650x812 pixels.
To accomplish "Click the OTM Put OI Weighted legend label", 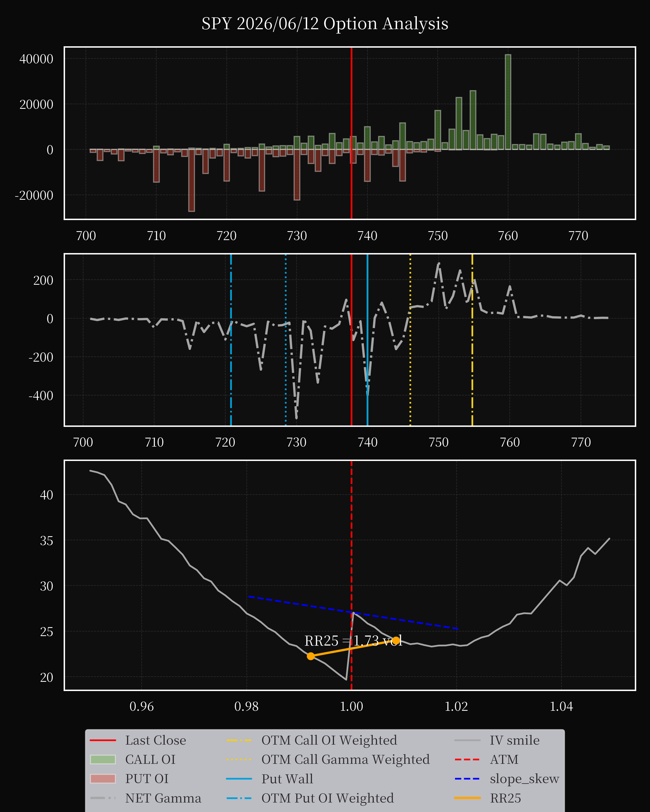I will 328,798.
